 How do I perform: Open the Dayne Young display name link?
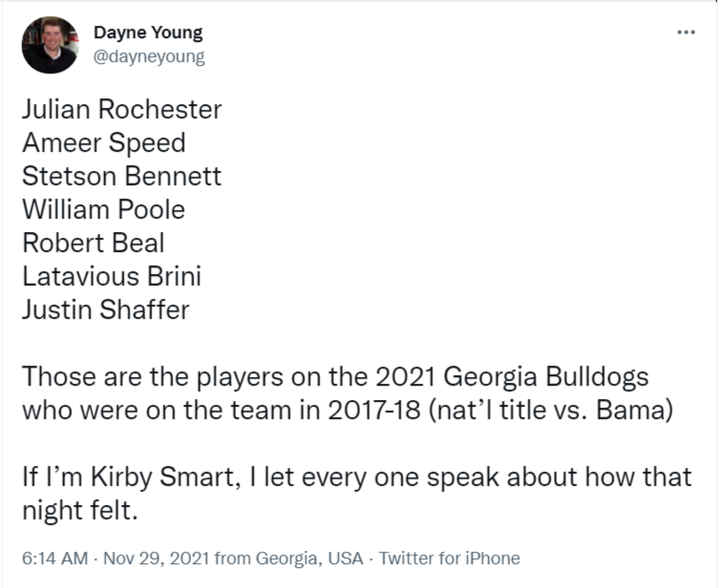pos(148,32)
